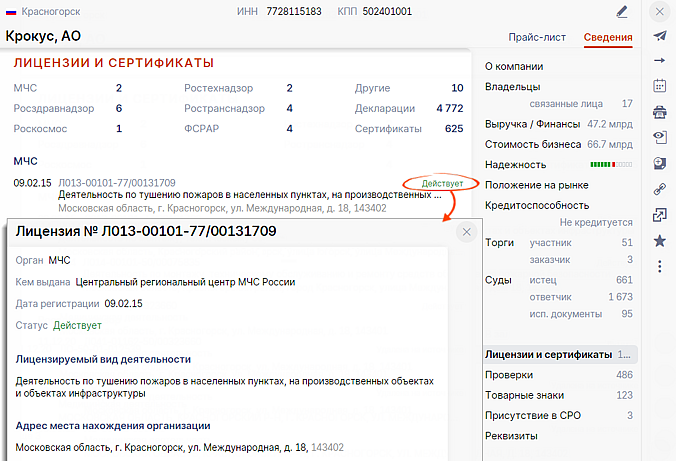Screen dimensions: 676x461
Task: Click the link chain icon
Action: 659,189
